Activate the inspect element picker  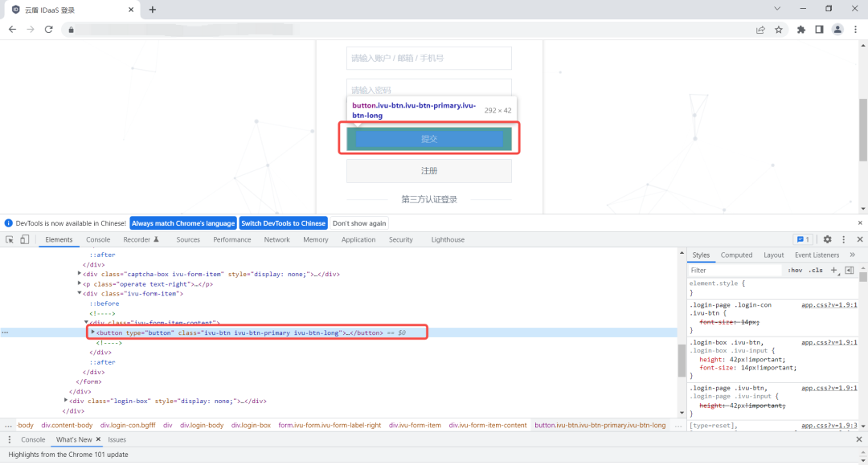[x=10, y=239]
